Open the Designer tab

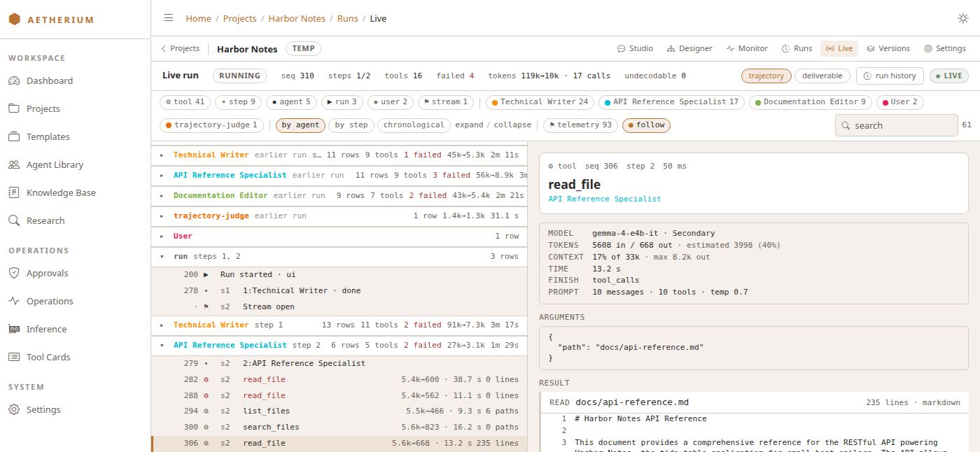coord(689,48)
